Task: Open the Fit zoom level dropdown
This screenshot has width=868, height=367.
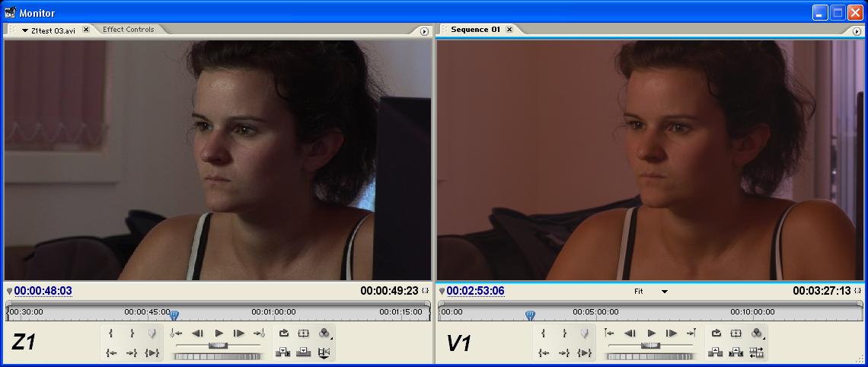Action: [663, 292]
